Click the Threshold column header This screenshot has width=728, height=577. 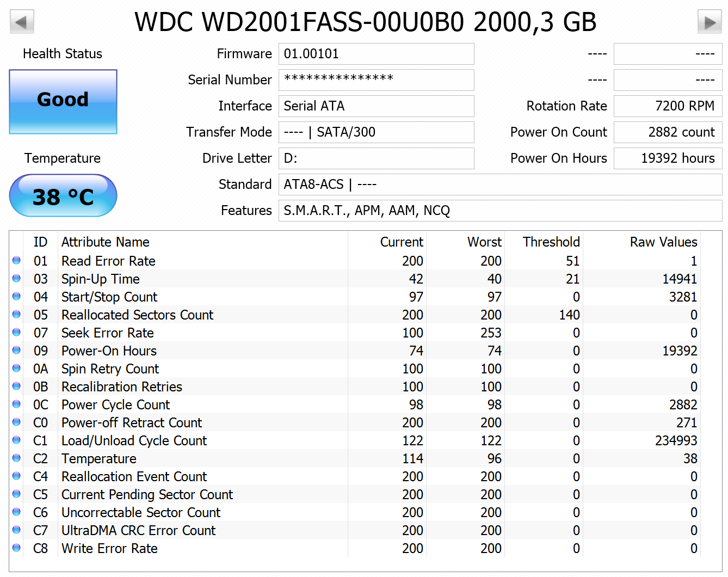(551, 242)
